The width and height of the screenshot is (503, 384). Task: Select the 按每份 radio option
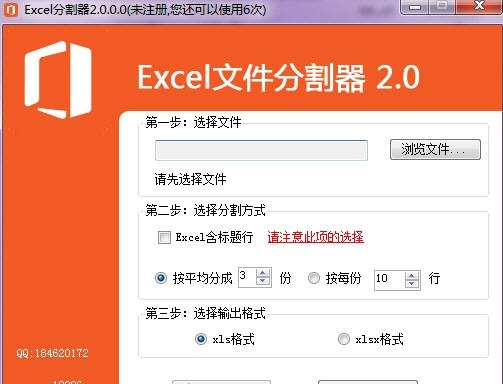coord(314,278)
